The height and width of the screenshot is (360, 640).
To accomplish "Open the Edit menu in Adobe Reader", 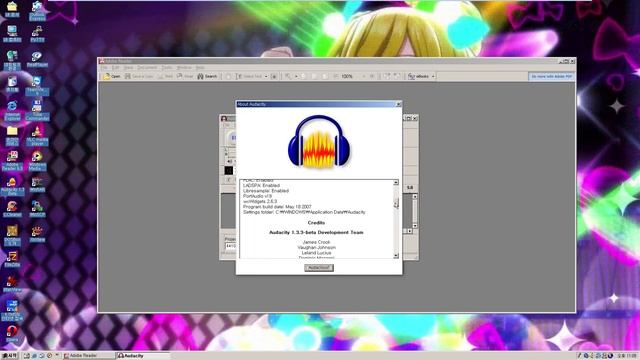I will (116, 67).
